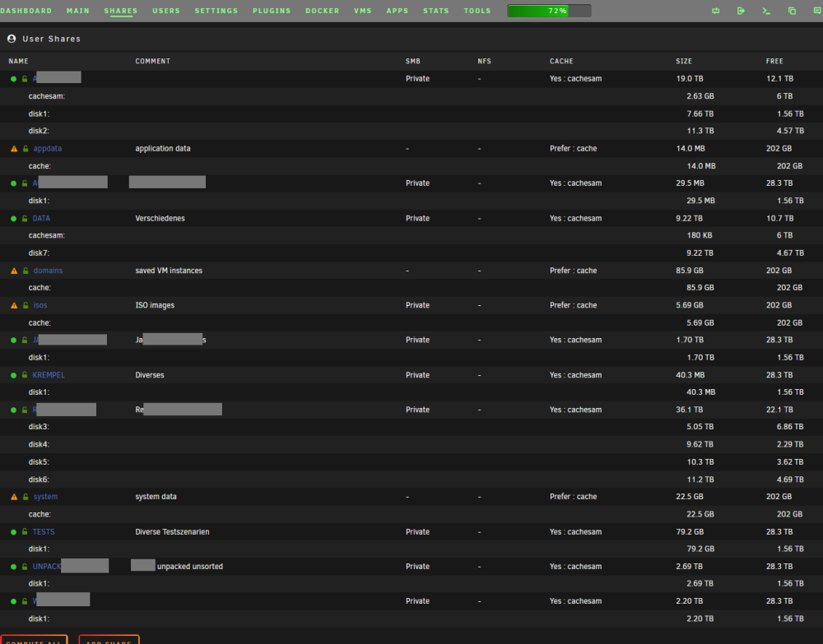Viewport: 823px width, 644px height.
Task: Click the overlapping windows icon in header
Action: tap(792, 11)
